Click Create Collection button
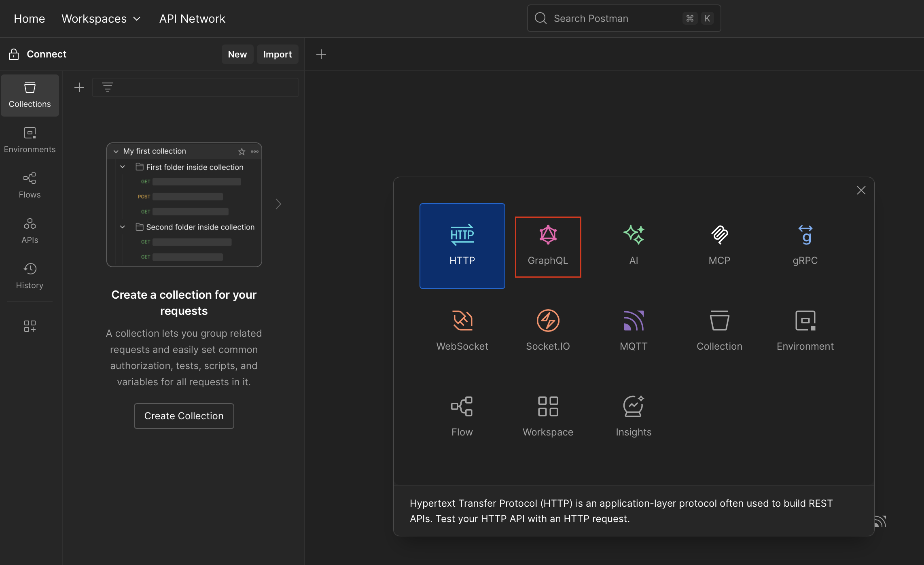Screen dimensions: 924x565 pyautogui.click(x=184, y=416)
